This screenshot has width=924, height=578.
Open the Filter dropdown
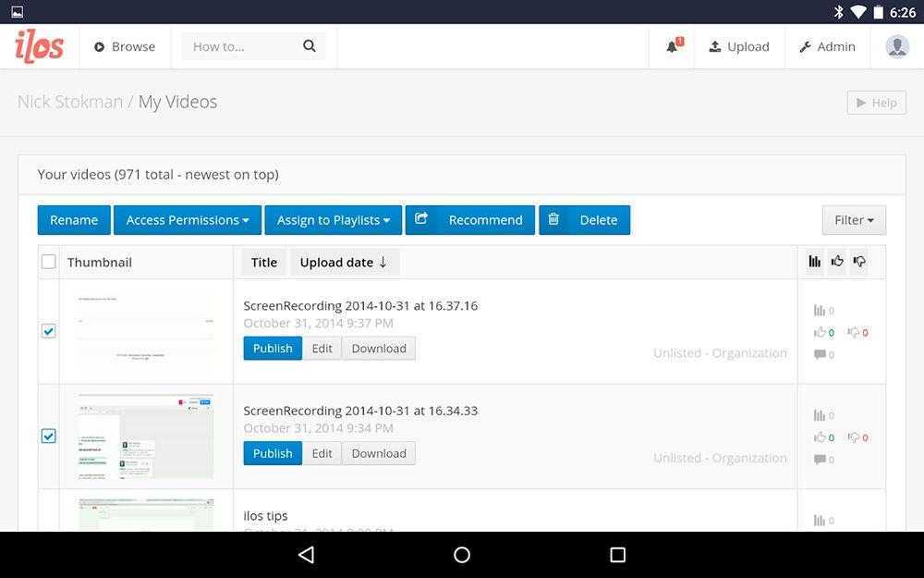[854, 220]
